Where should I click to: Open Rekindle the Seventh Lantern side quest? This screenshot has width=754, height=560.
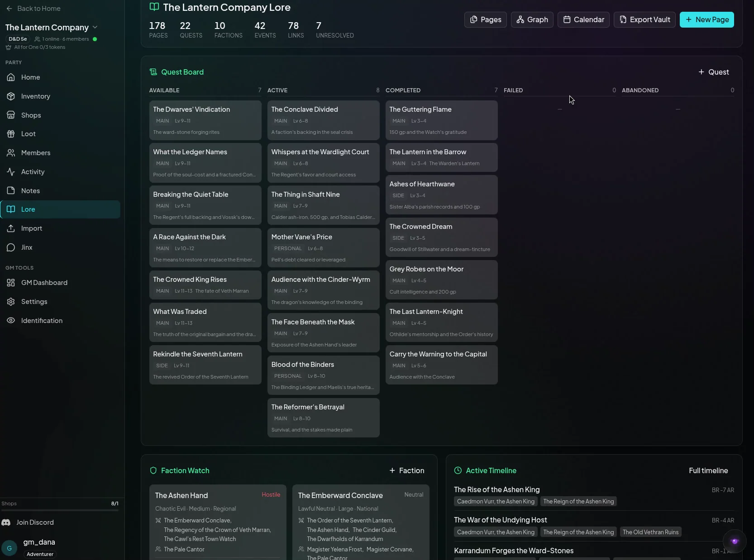click(x=205, y=365)
